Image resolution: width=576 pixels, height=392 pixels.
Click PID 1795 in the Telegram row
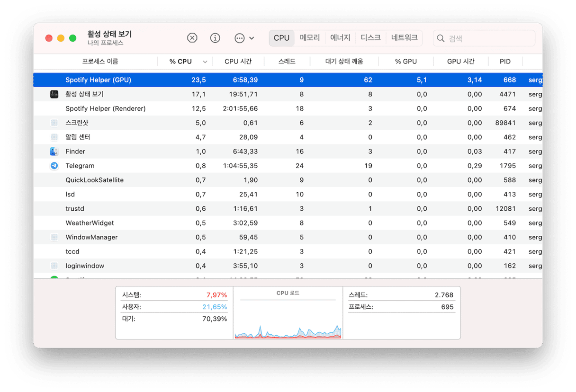[x=508, y=166]
